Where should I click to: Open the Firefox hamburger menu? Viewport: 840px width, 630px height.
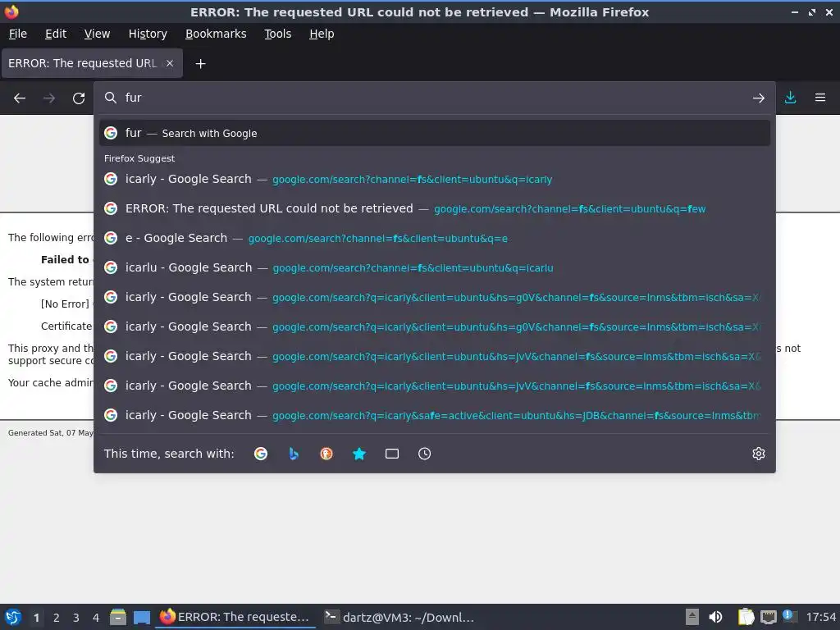[820, 98]
